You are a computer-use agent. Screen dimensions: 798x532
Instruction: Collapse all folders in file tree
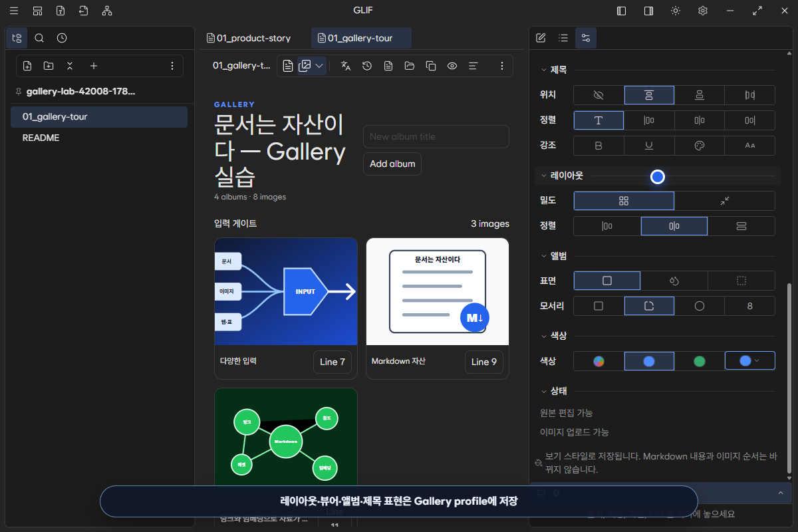tap(70, 66)
